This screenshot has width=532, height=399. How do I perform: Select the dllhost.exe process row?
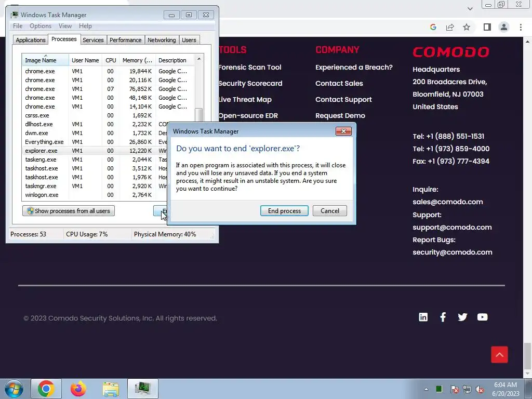(95, 124)
